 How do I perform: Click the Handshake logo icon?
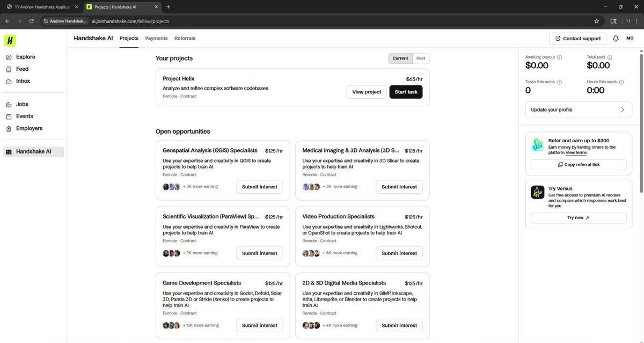[x=10, y=41]
